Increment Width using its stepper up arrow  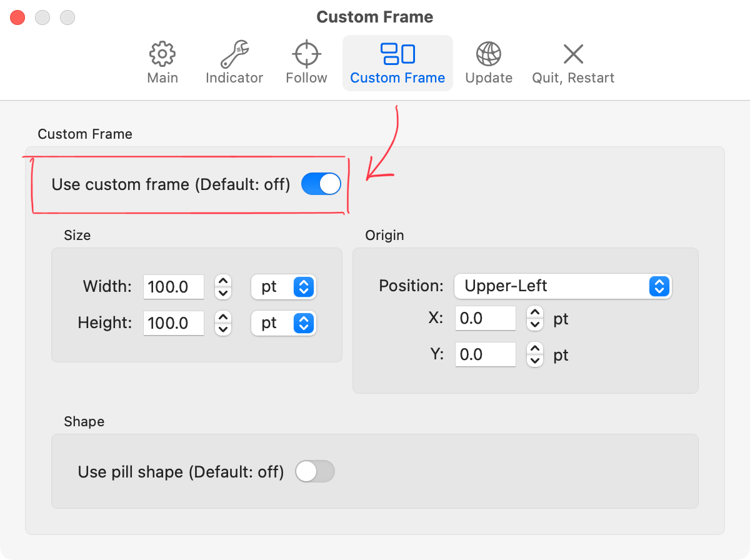coord(223,281)
